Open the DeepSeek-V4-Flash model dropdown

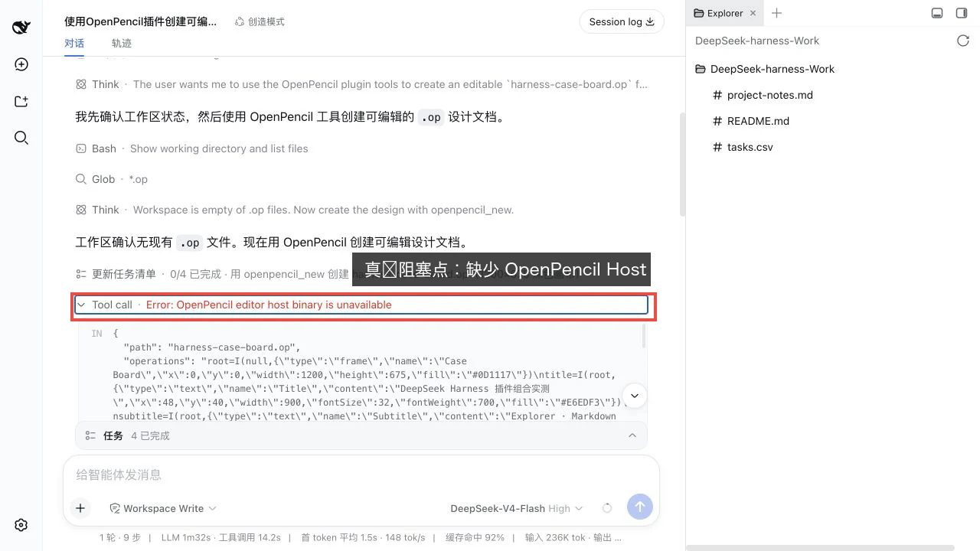[x=517, y=508]
